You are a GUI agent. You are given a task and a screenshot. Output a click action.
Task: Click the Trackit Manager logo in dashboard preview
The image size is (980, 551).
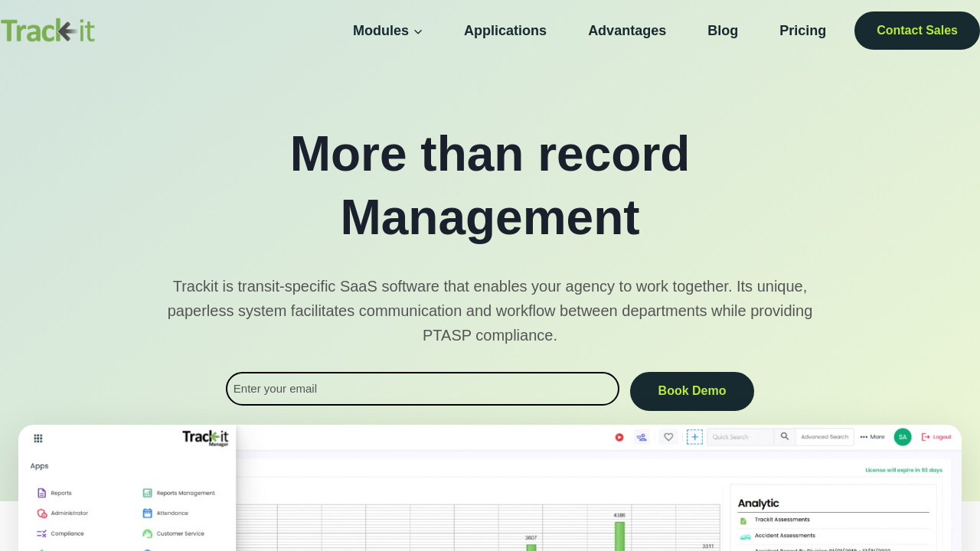205,438
